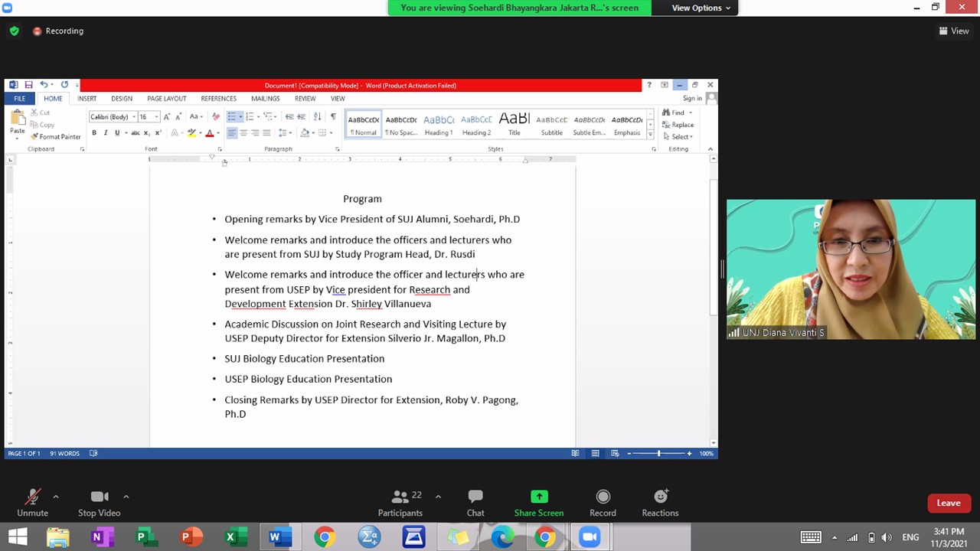The width and height of the screenshot is (980, 551).
Task: Click the Zoom encryption shield icon
Action: pyautogui.click(x=14, y=31)
